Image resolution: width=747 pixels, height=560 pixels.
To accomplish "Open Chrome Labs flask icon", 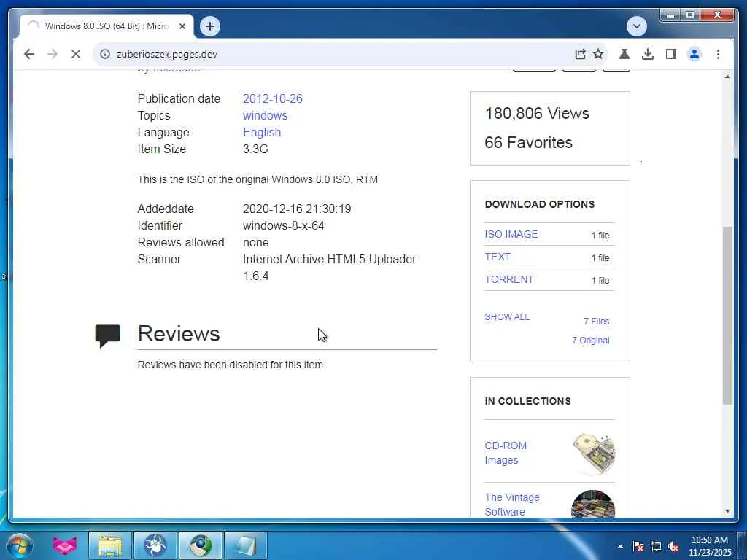I will 624,54.
